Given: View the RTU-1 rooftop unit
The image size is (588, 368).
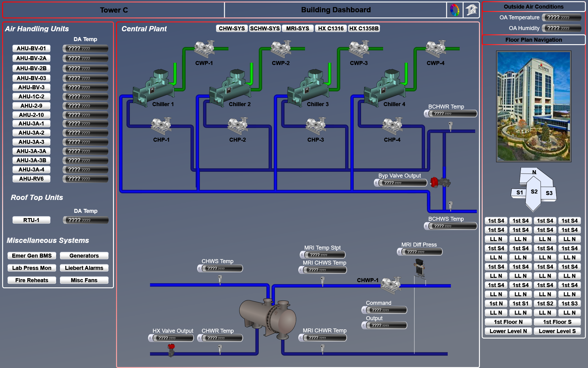Looking at the screenshot, I should coord(31,220).
